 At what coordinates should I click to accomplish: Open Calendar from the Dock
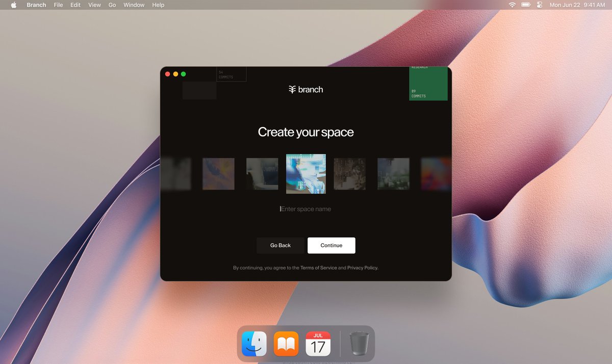click(318, 344)
